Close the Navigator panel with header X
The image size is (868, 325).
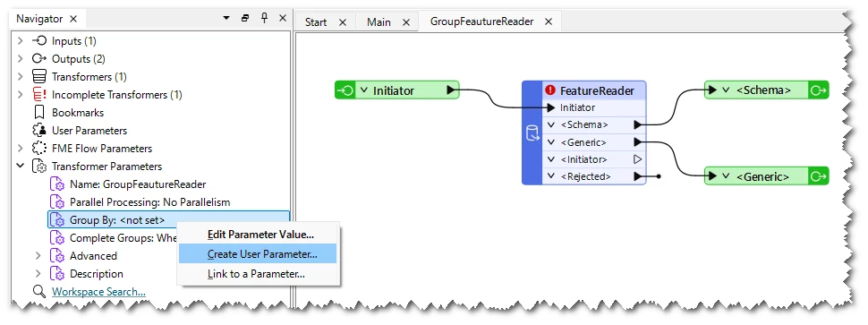282,18
